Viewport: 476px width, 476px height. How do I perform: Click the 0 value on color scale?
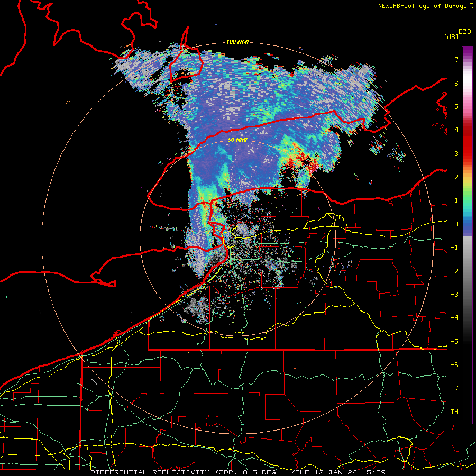(x=456, y=224)
